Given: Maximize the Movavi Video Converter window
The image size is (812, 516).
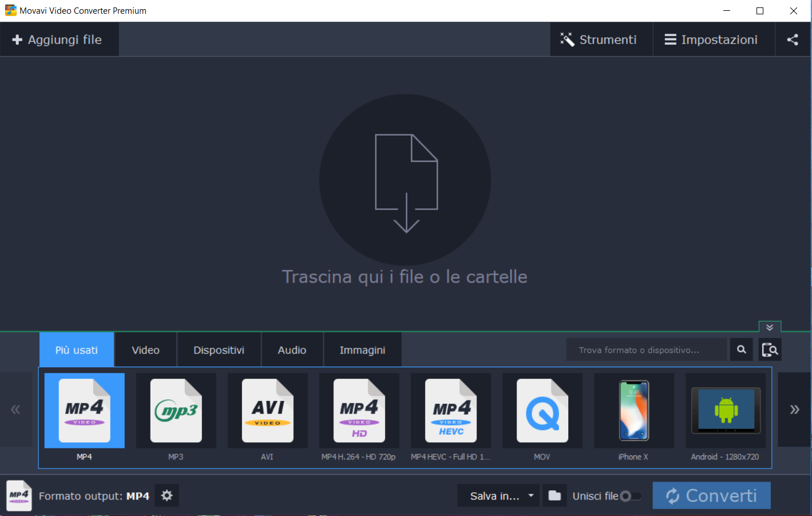Looking at the screenshot, I should pyautogui.click(x=760, y=11).
